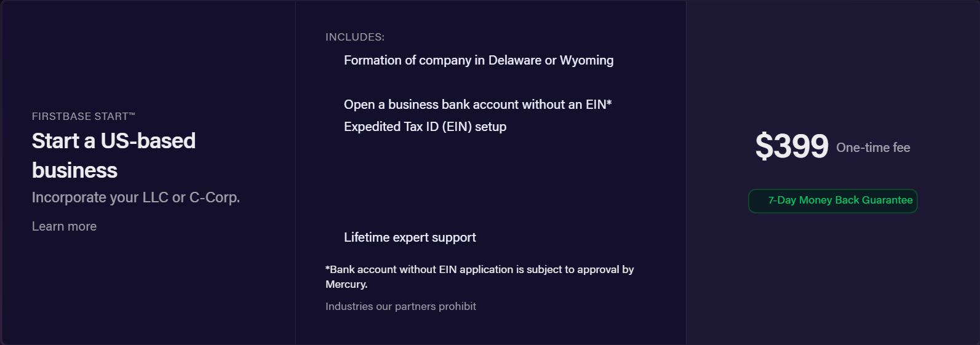Select the 7-Day Money Back Guarantee badge

[833, 201]
